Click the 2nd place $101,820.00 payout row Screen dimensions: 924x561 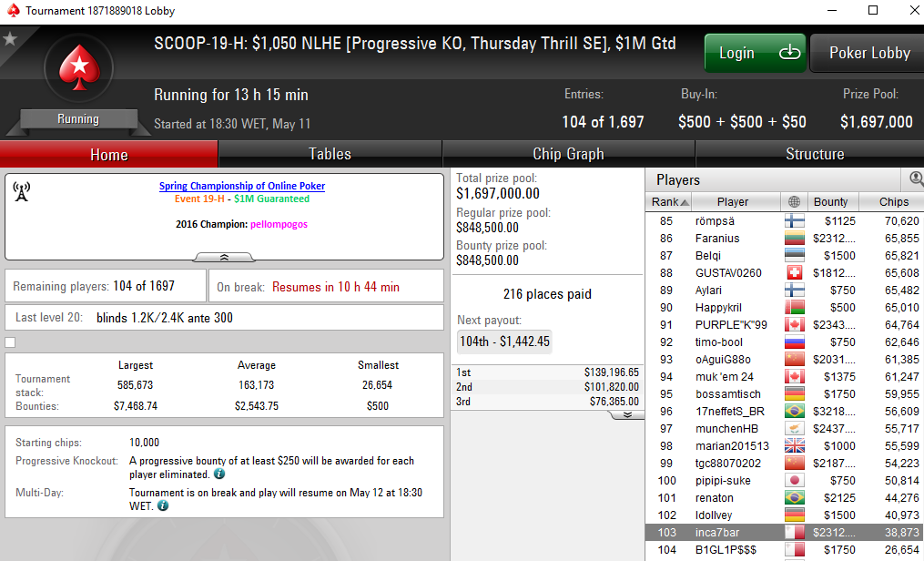[x=547, y=386]
